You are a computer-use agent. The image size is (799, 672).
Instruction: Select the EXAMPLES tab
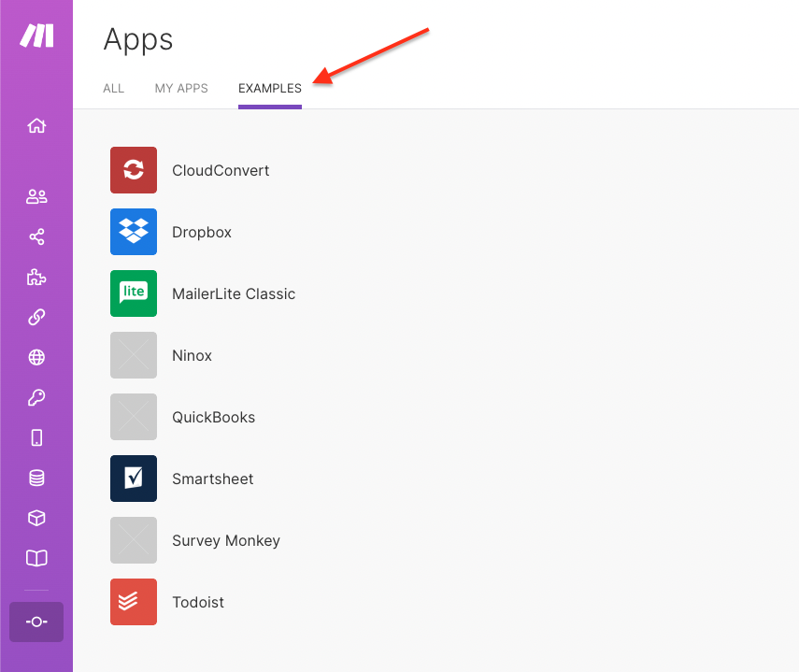270,88
